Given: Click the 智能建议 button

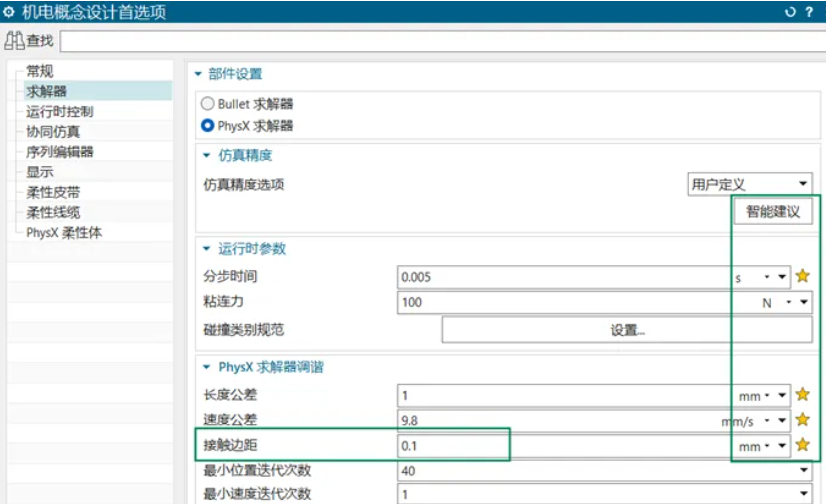Looking at the screenshot, I should [773, 212].
